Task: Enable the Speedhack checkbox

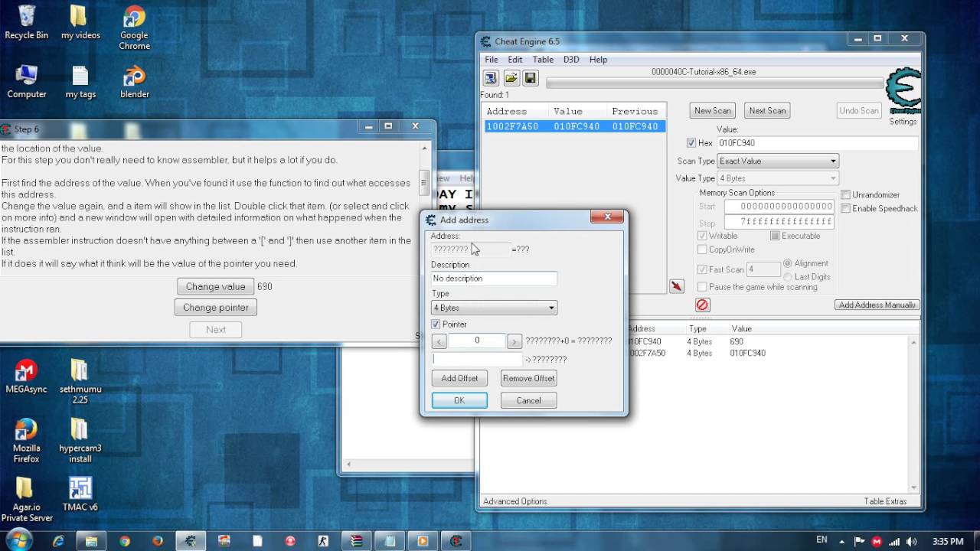Action: click(846, 208)
